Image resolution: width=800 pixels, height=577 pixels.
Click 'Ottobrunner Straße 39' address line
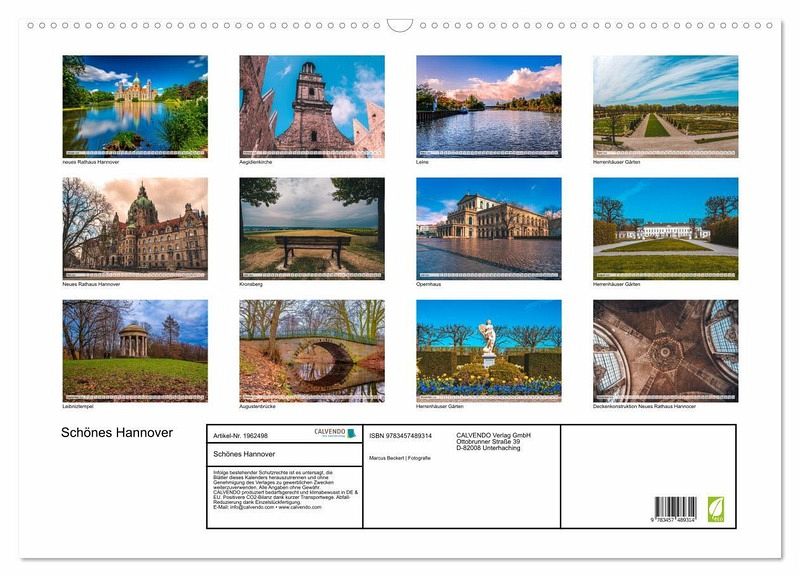[488, 441]
